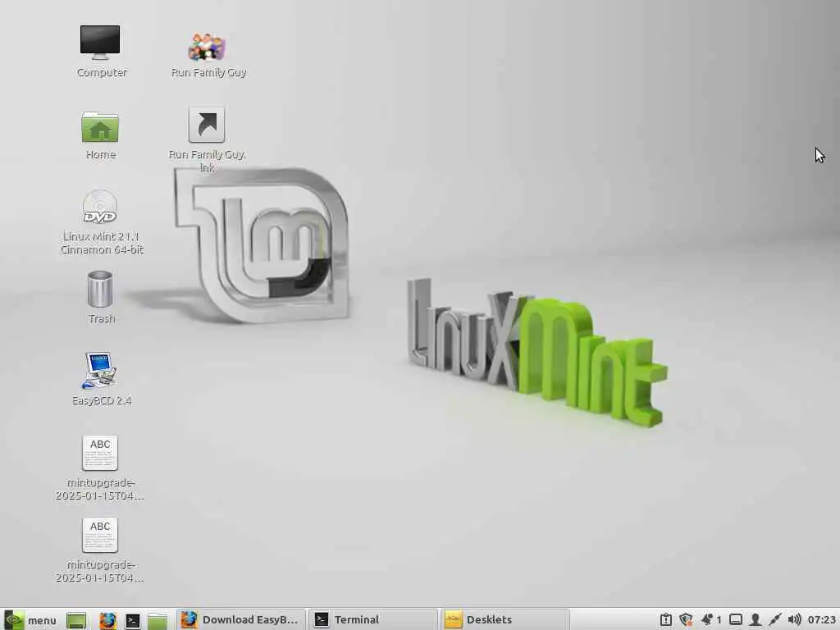The width and height of the screenshot is (840, 630).
Task: Select the mintupgrade file just below EasyBCD
Action: tap(100, 453)
